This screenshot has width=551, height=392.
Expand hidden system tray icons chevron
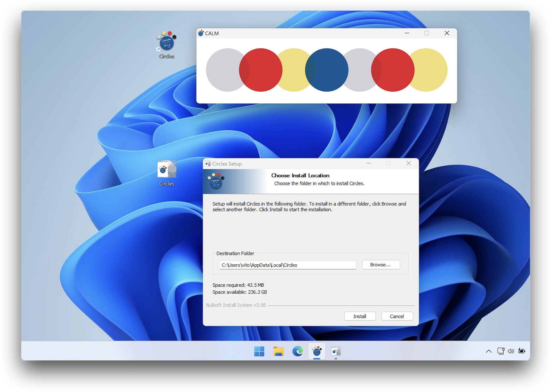tap(489, 351)
